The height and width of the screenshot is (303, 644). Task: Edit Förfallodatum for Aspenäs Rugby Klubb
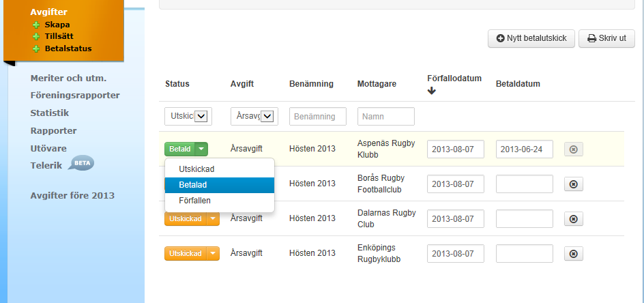(456, 149)
